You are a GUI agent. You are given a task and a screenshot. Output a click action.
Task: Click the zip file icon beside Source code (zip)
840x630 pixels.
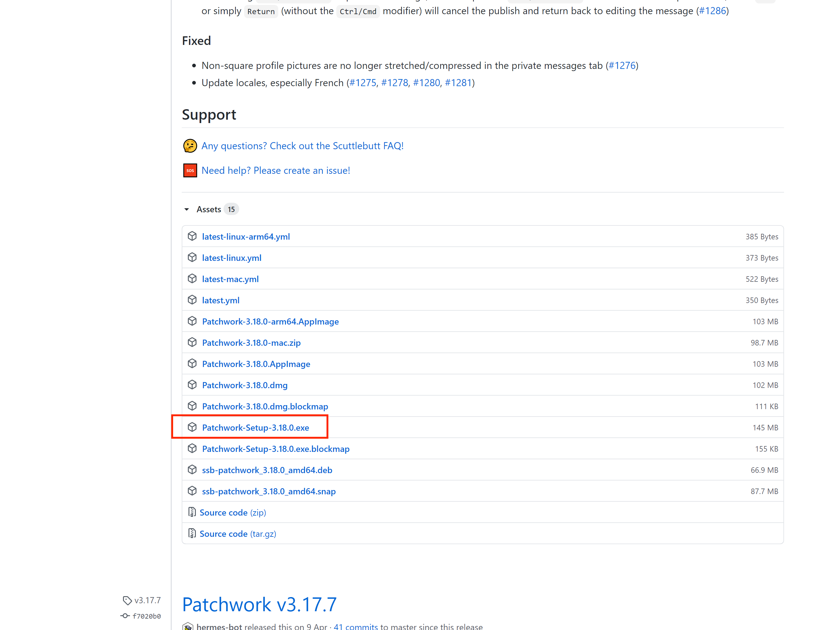(x=192, y=512)
